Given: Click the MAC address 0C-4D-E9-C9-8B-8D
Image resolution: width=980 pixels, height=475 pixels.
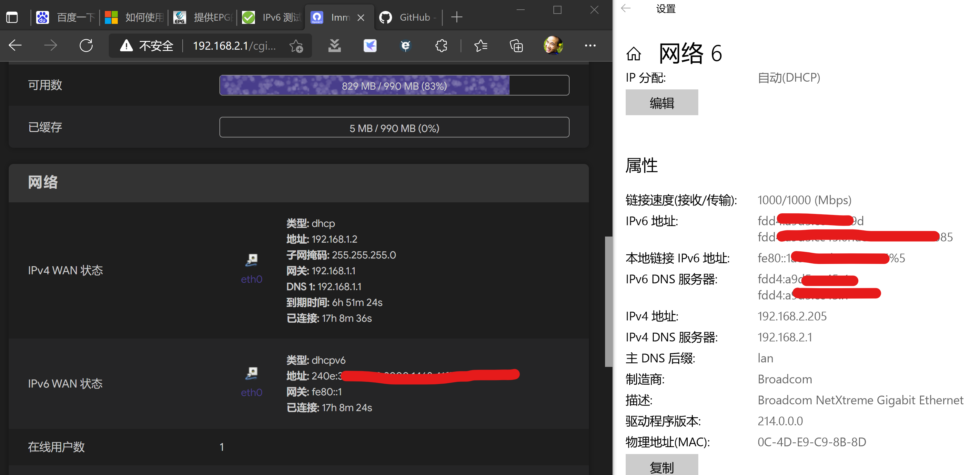Looking at the screenshot, I should coord(812,442).
